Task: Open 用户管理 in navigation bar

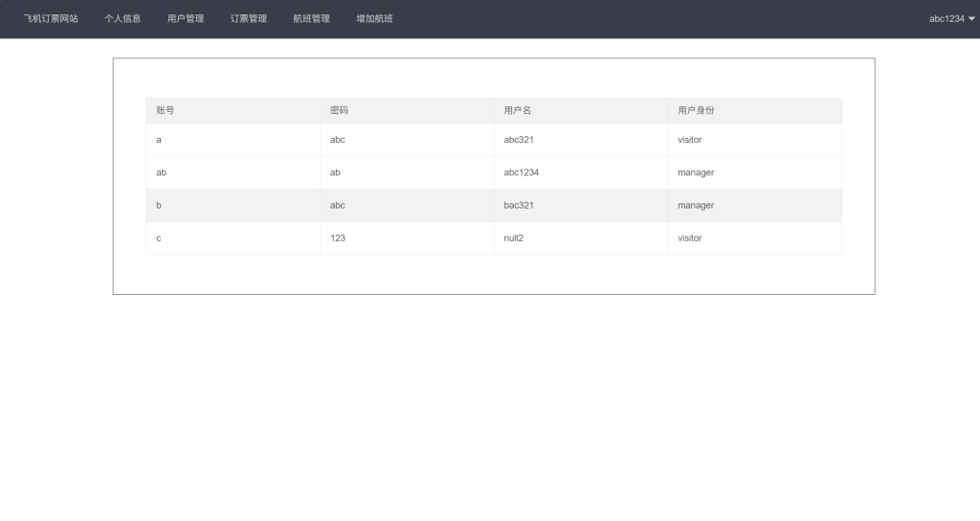Action: 186,19
